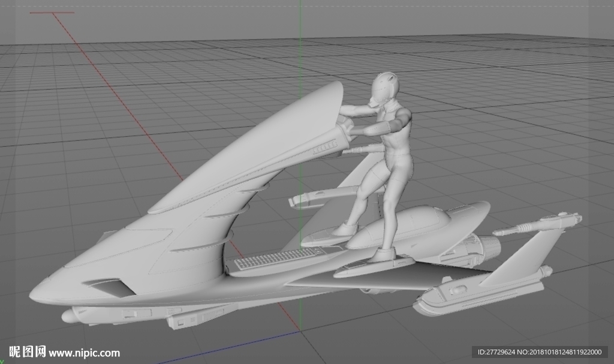Viewport: 614px width, 364px height.
Task: Click the gun mounted atop the tail fin
Action: [x=538, y=223]
